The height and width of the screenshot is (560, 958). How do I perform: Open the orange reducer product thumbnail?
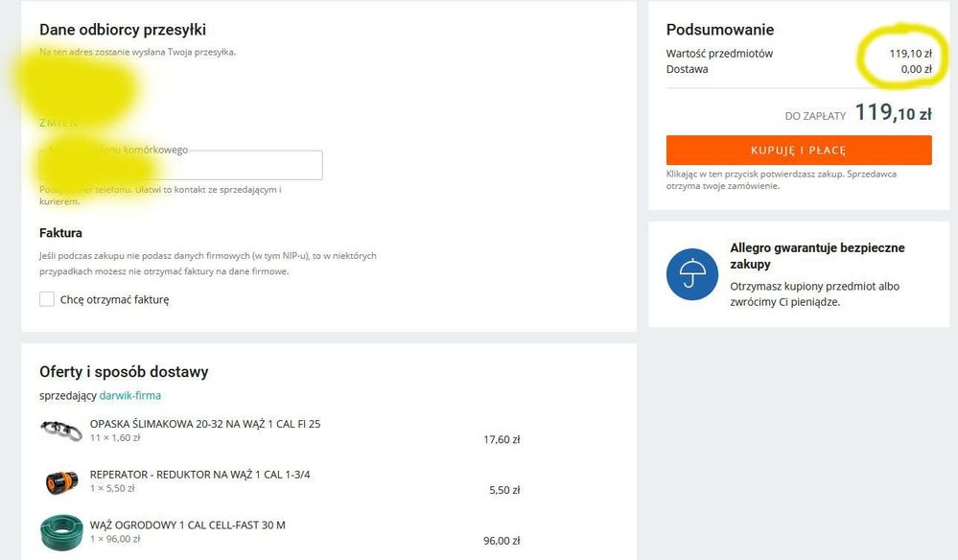click(x=61, y=481)
